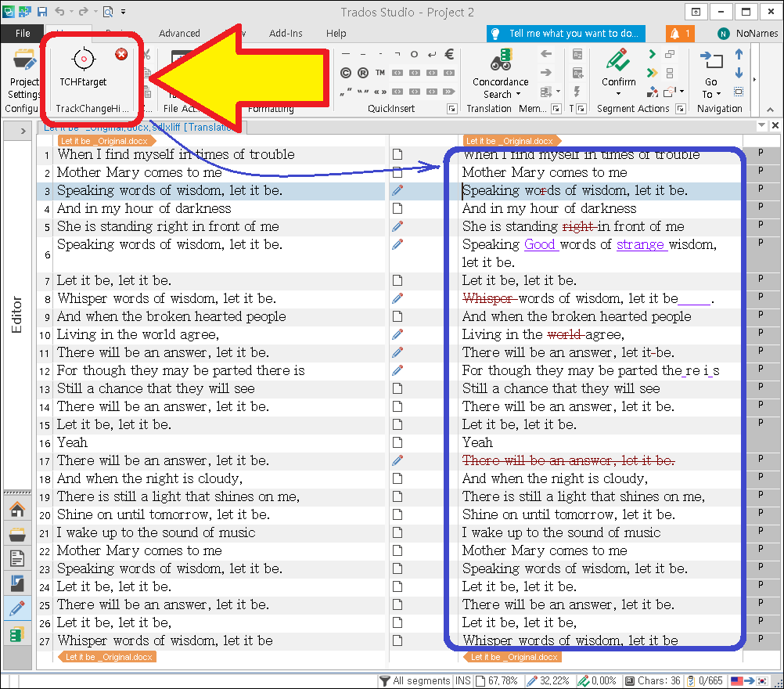The height and width of the screenshot is (689, 784).
Task: Insert the copyright © symbol
Action: pos(346,73)
